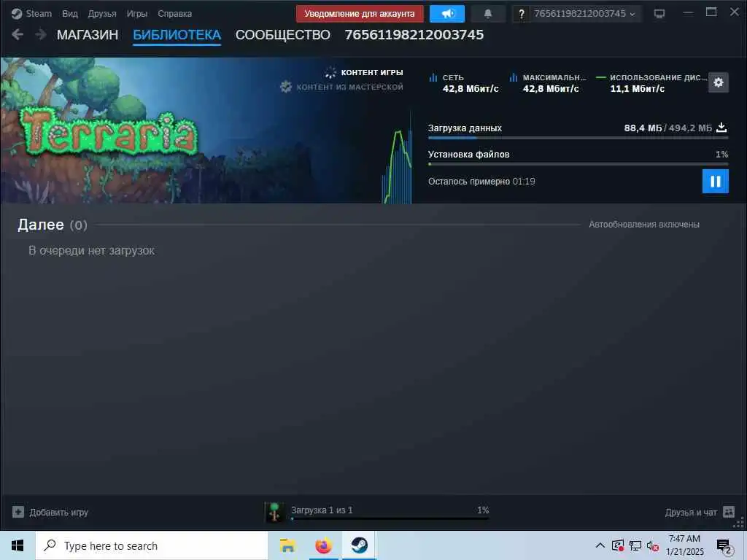Switch to the СООБЩЕСТВО tab

pyautogui.click(x=282, y=35)
